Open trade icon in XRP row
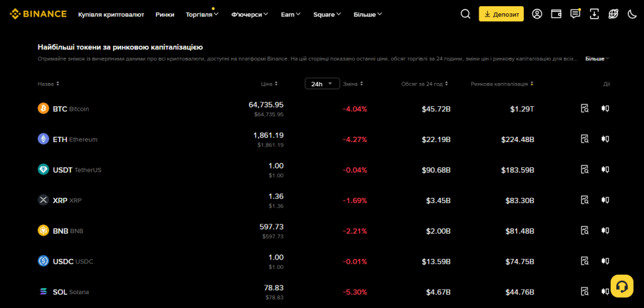This screenshot has width=644, height=308. (x=605, y=200)
